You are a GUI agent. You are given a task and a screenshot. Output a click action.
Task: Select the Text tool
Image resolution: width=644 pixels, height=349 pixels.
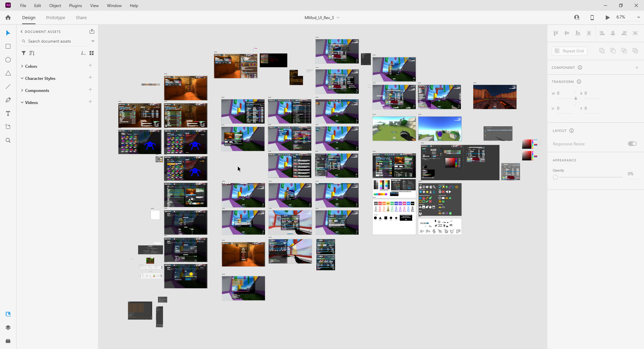click(x=8, y=113)
